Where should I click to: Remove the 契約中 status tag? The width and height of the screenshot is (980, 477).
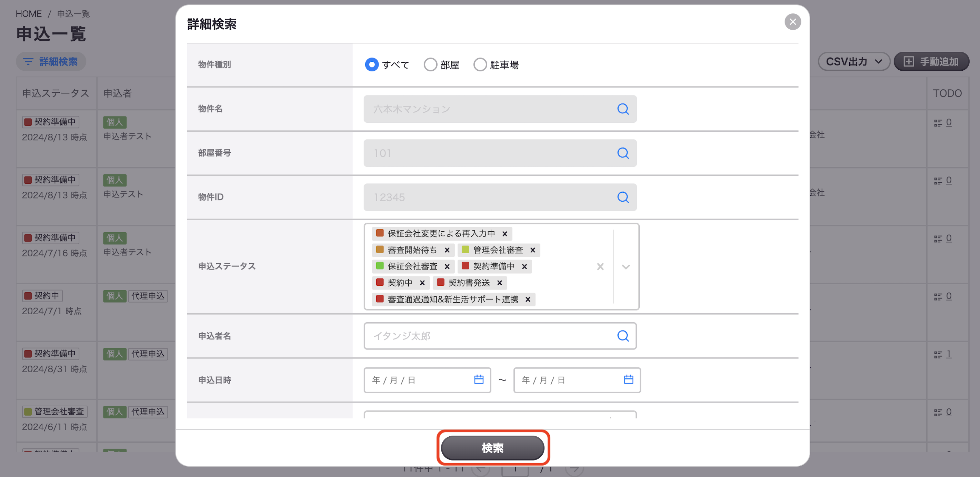[422, 283]
